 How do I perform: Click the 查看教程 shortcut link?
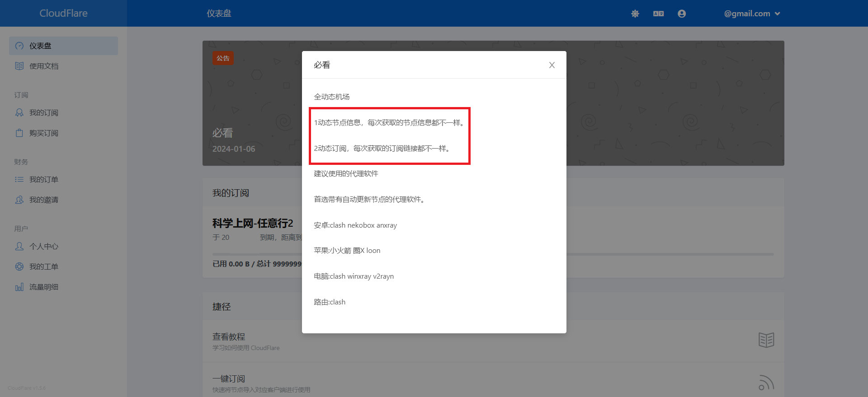click(x=229, y=337)
